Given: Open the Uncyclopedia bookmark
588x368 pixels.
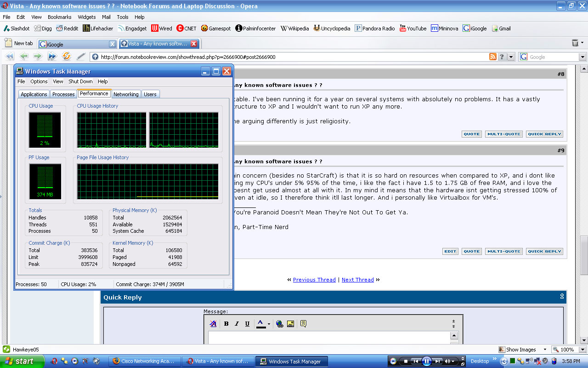Looking at the screenshot, I should [x=332, y=29].
